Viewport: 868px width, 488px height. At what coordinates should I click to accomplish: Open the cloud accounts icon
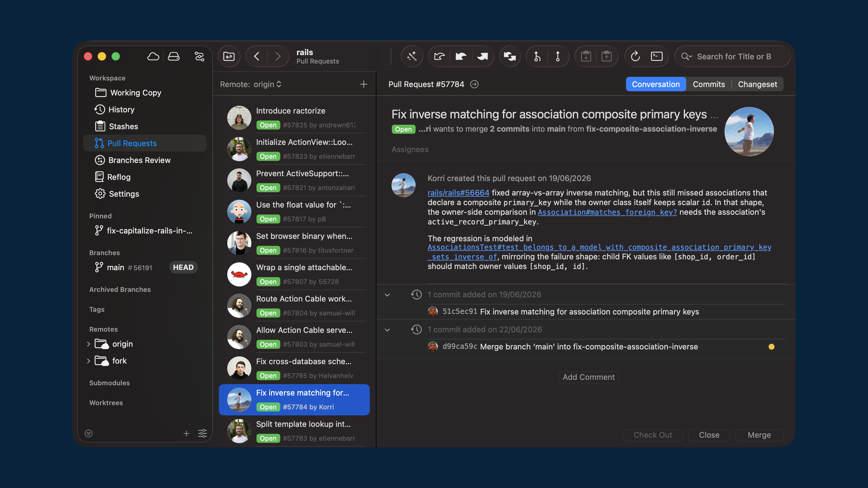coord(153,57)
